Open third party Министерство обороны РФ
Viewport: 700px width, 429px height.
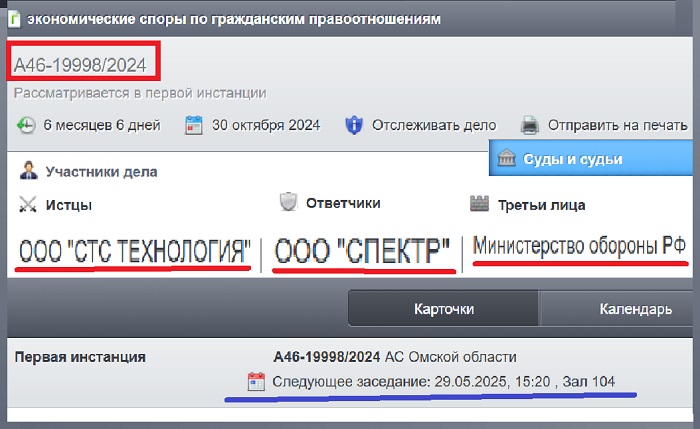pyautogui.click(x=579, y=246)
